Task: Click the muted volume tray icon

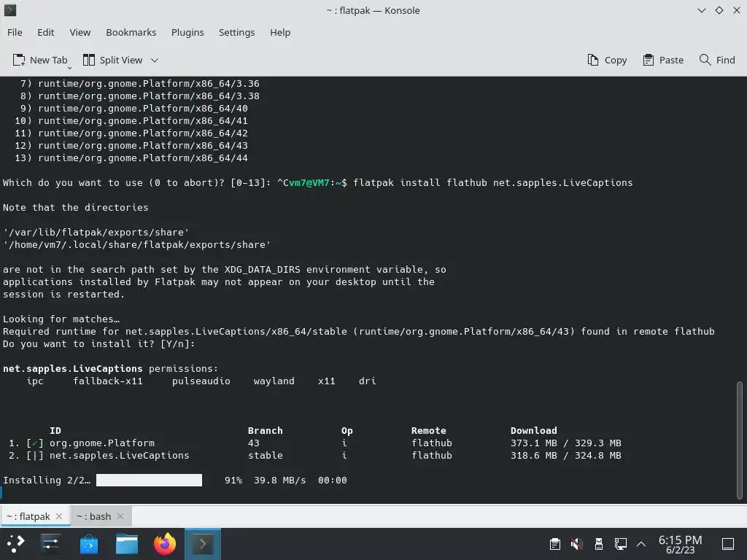Action: pos(576,544)
